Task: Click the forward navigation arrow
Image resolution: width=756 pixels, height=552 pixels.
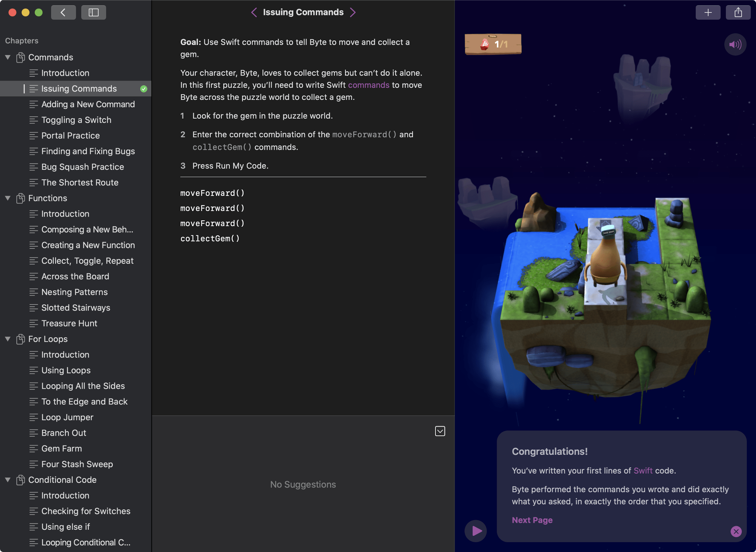Action: (x=352, y=12)
